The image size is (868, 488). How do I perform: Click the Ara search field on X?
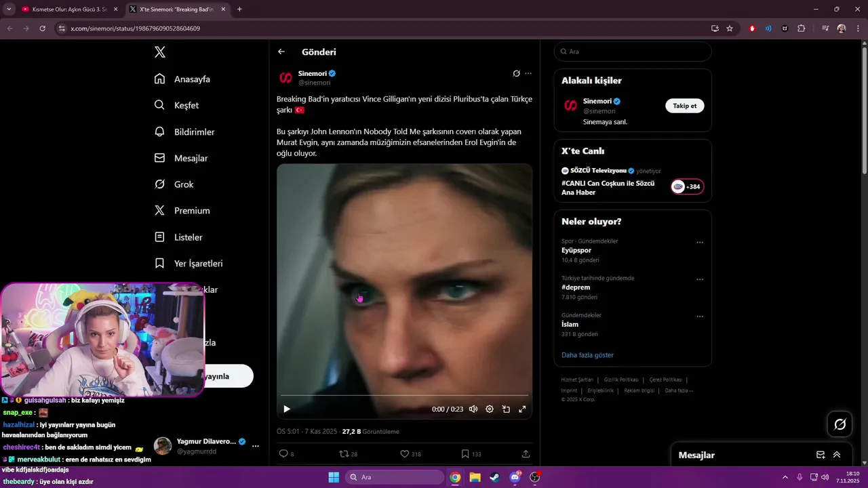pos(633,52)
